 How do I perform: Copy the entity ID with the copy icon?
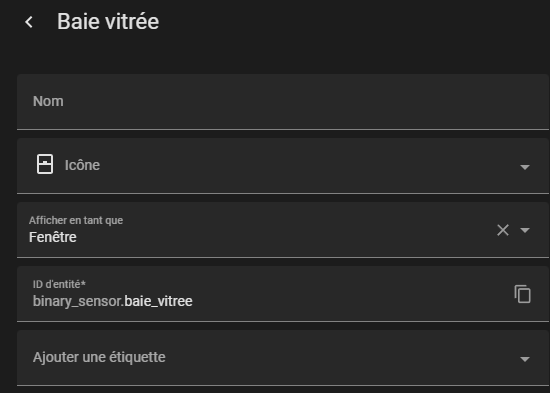click(522, 294)
